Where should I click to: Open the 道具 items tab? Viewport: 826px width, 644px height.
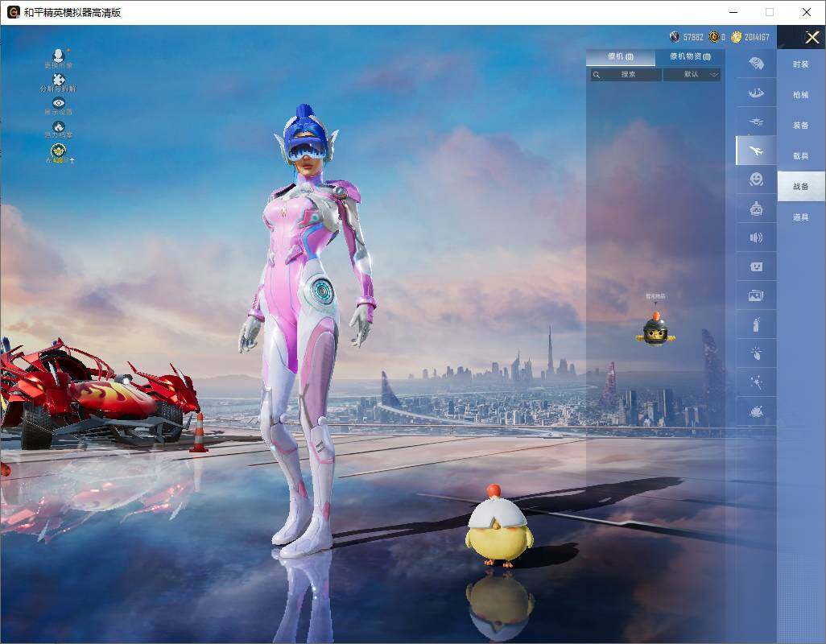(801, 217)
